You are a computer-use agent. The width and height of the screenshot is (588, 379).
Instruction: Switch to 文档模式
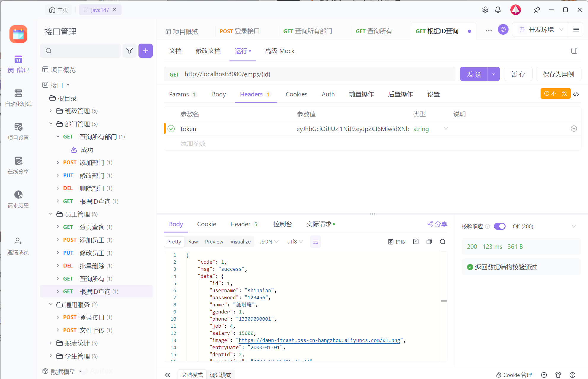point(192,375)
